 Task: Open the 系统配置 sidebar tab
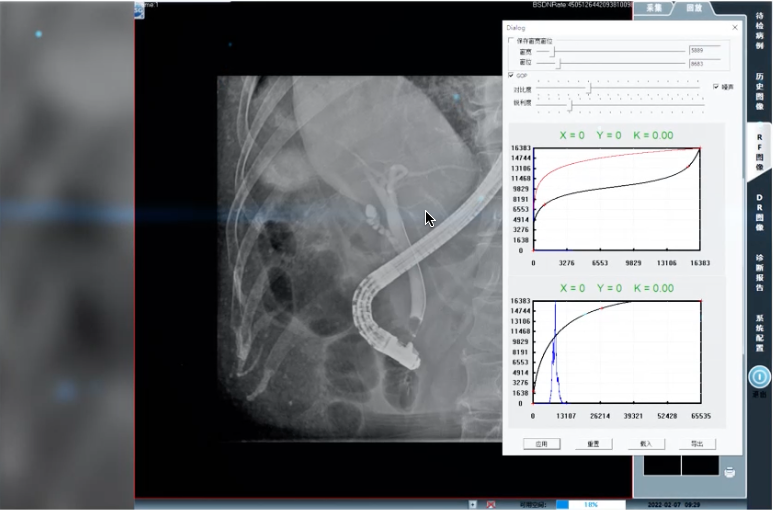pos(759,333)
